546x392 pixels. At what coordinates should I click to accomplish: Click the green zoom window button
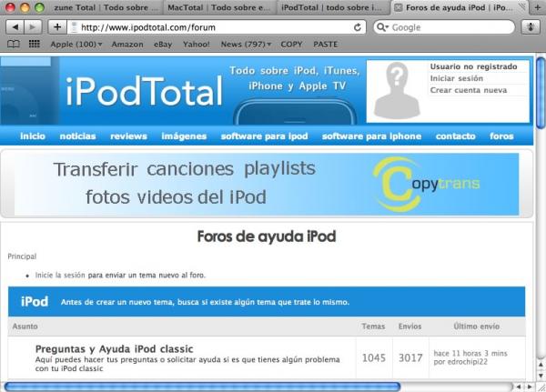click(x=39, y=7)
